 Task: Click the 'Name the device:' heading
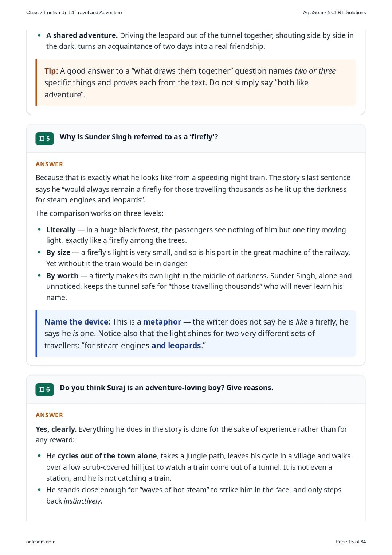click(77, 322)
